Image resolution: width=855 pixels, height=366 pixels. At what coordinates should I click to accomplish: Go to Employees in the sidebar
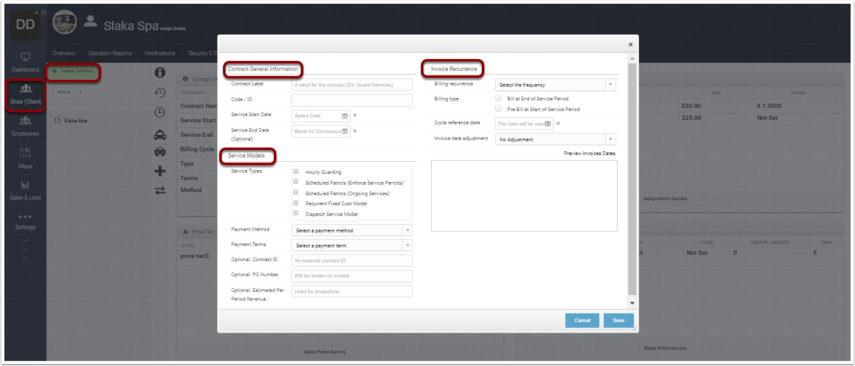click(25, 127)
